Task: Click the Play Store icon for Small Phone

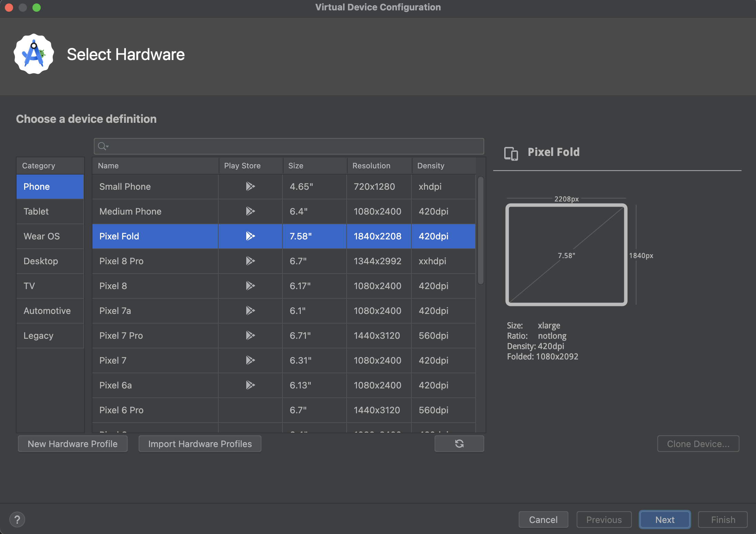Action: point(249,186)
